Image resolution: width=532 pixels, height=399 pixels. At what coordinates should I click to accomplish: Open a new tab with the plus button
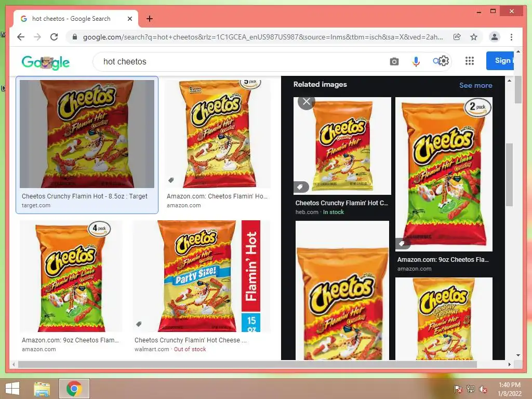pos(149,19)
